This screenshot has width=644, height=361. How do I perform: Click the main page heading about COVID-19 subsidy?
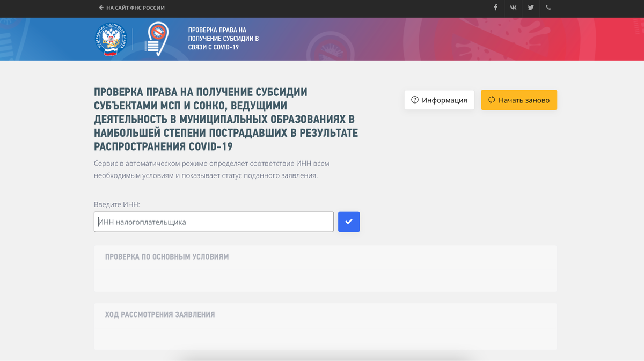pos(226,119)
